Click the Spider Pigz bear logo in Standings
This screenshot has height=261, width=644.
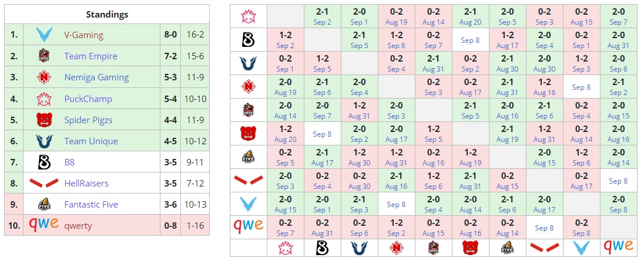(x=44, y=120)
